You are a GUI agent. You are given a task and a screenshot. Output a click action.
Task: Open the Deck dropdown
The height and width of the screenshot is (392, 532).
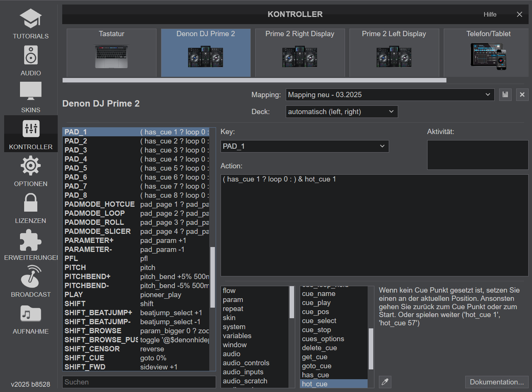(x=342, y=111)
